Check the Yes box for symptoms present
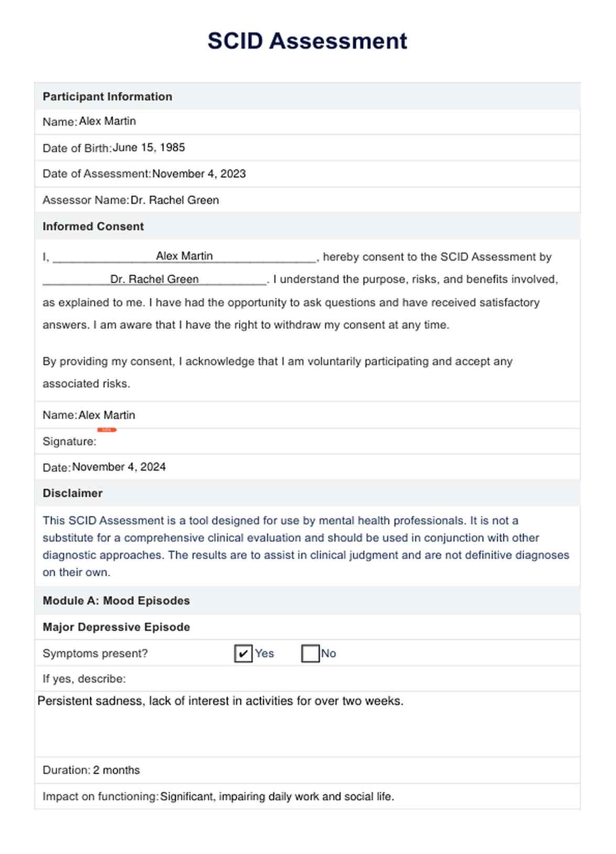 coord(244,653)
